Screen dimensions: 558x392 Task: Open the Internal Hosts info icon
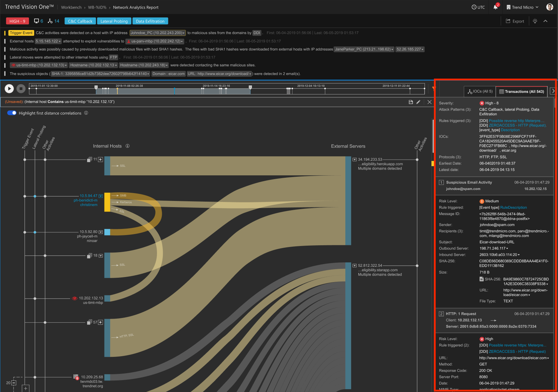click(128, 146)
